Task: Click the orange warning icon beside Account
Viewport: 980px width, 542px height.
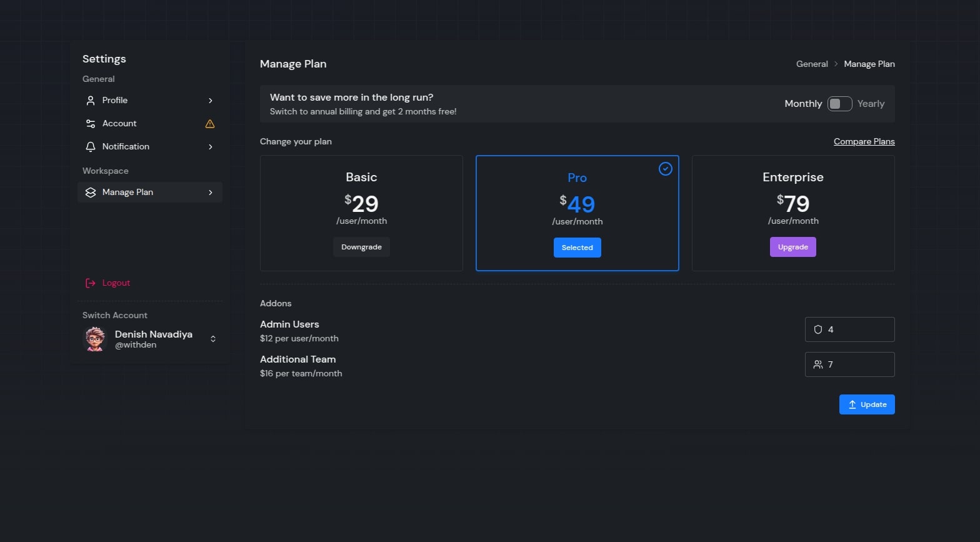Action: coord(210,124)
